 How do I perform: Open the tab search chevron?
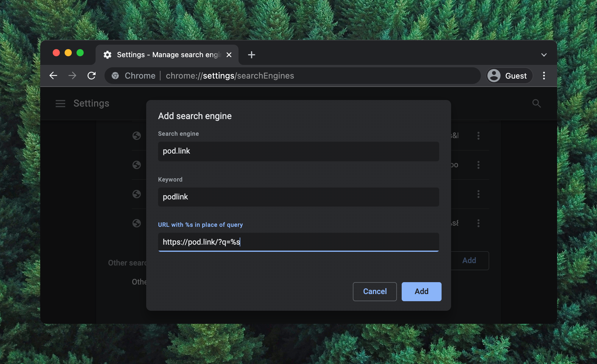(x=544, y=55)
